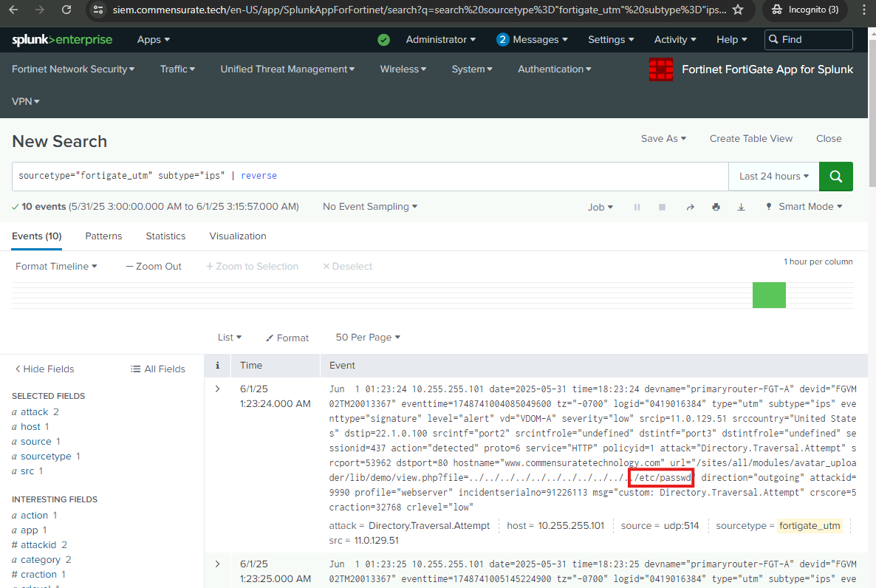This screenshot has height=588, width=876.
Task: Click the stop job icon
Action: pyautogui.click(x=663, y=208)
